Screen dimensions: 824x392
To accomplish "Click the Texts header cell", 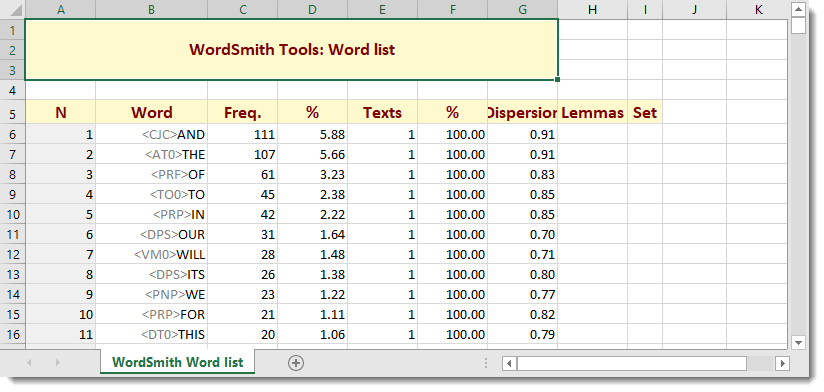I will click(382, 112).
